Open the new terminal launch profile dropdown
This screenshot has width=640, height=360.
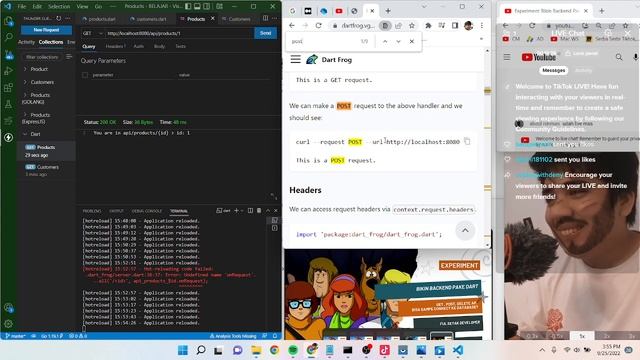pos(242,211)
